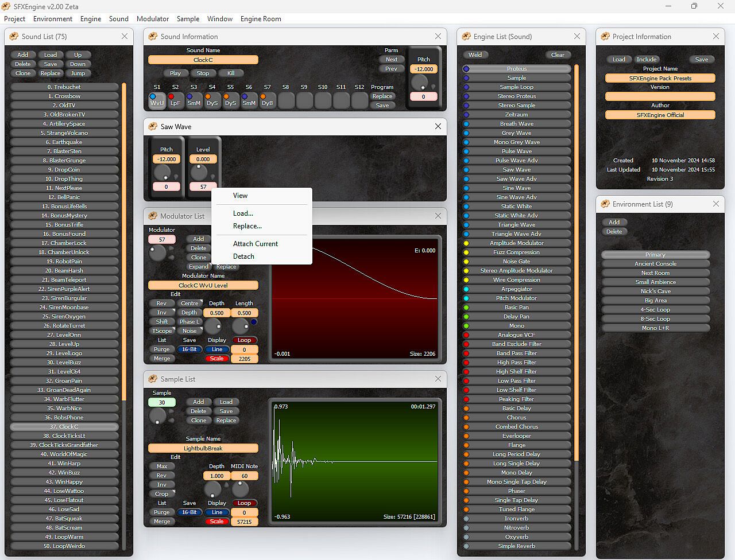Toggle Loop in the Modulator List panel
The height and width of the screenshot is (560, 735).
244,340
